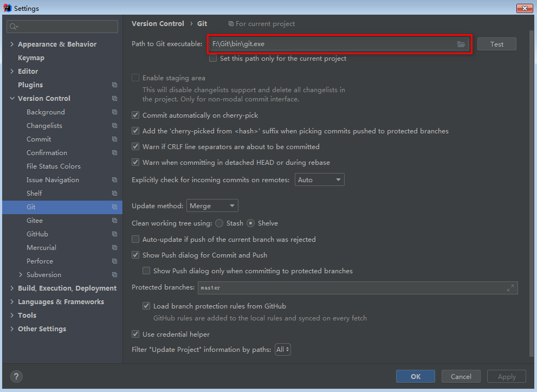Open the Gitee settings page
This screenshot has height=392, width=537.
[35, 221]
